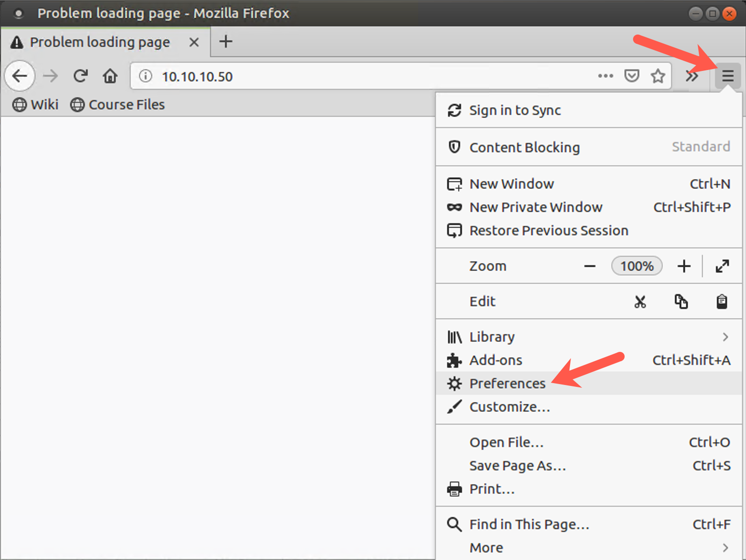This screenshot has width=746, height=560.
Task: Reload the current page
Action: coord(80,76)
